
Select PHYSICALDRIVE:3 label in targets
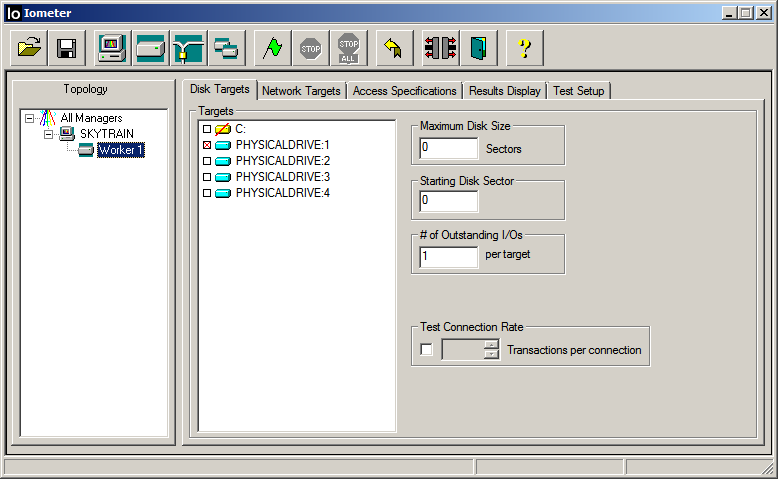(283, 177)
